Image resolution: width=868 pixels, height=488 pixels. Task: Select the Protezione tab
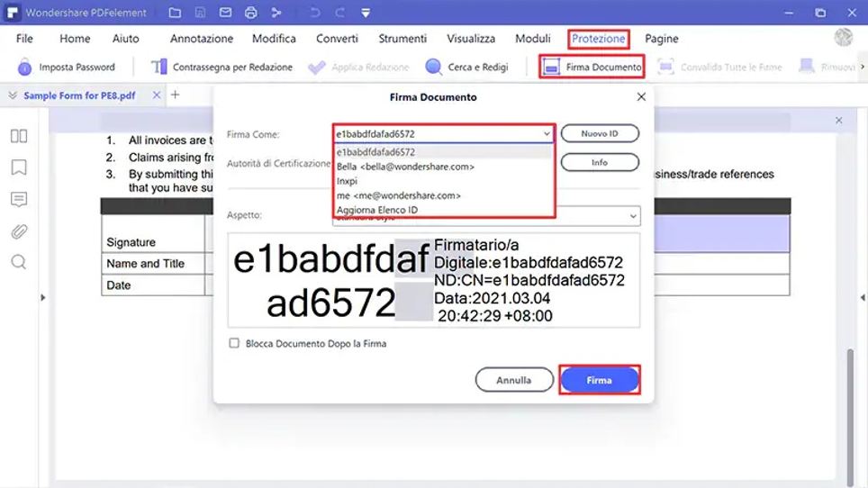[599, 39]
